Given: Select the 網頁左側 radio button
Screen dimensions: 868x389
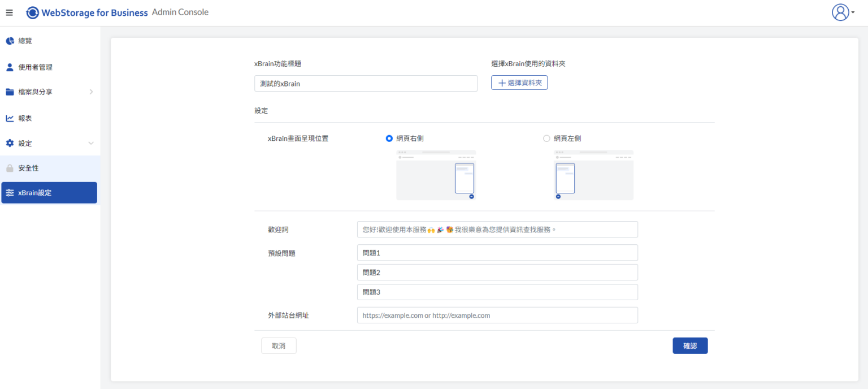Looking at the screenshot, I should point(546,138).
